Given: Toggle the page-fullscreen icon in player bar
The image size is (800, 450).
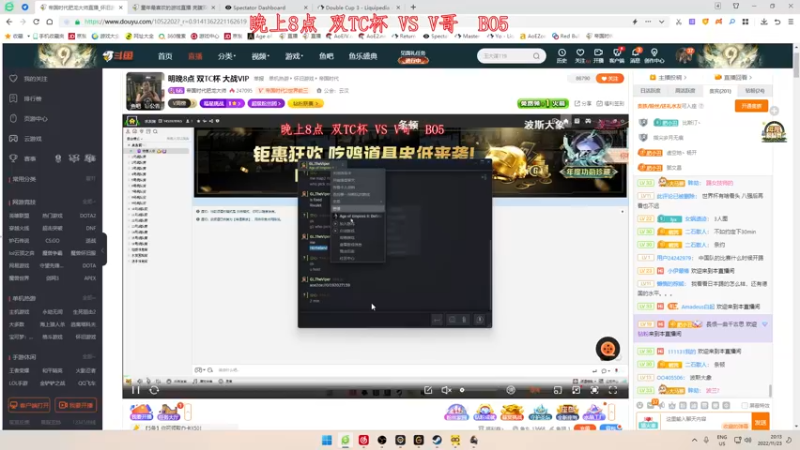Looking at the screenshot, I should [594, 390].
